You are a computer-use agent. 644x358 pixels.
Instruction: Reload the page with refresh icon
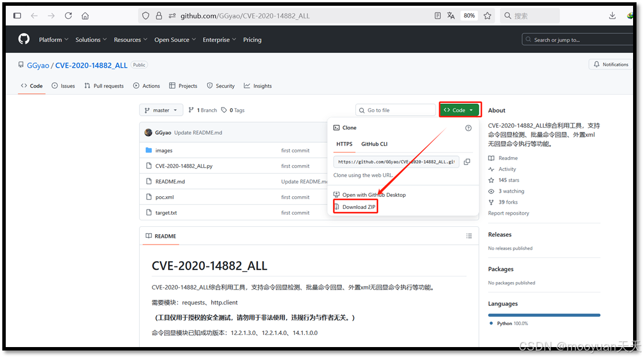(68, 16)
